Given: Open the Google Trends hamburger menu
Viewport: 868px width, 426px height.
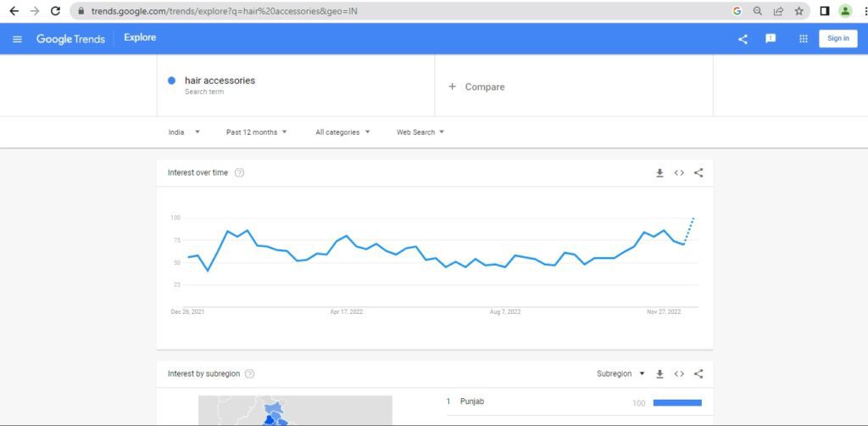Looking at the screenshot, I should click(17, 39).
